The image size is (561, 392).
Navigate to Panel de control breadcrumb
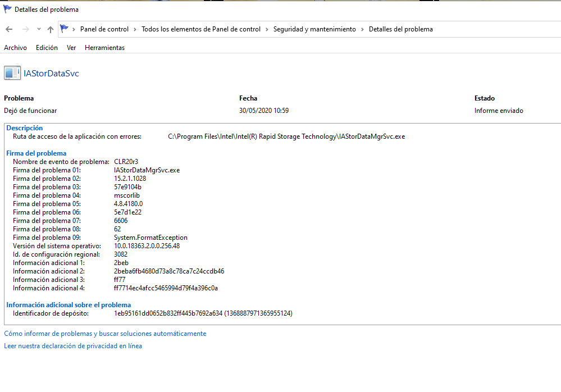tap(104, 29)
